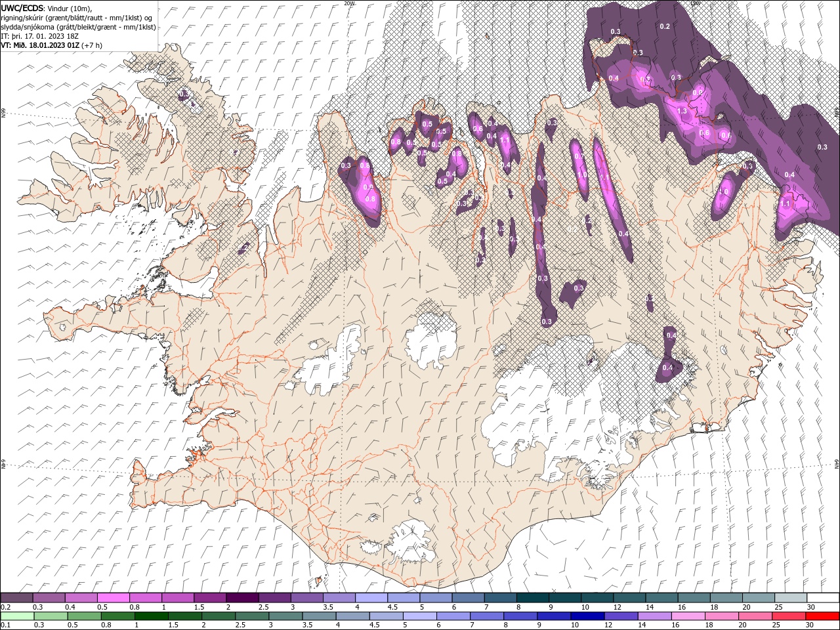
Task: Click the 20 pink swatch in rain legend
Action: coord(755,616)
